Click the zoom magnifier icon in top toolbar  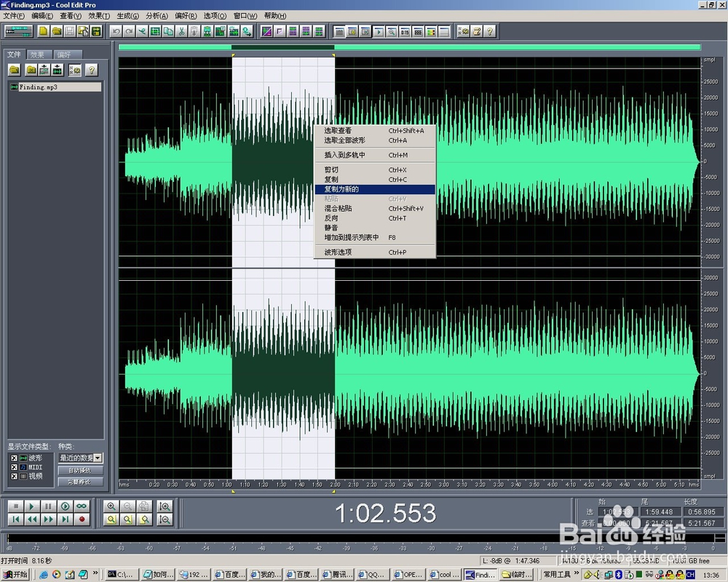(392, 31)
